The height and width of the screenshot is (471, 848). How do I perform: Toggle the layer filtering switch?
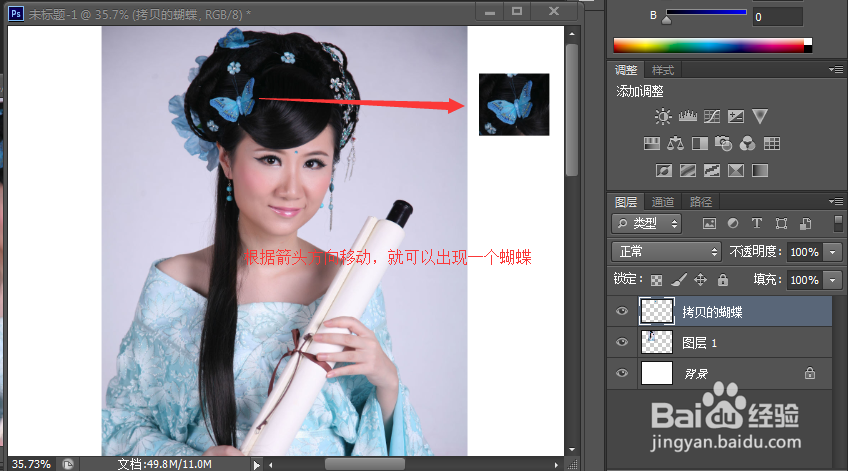coord(838,223)
